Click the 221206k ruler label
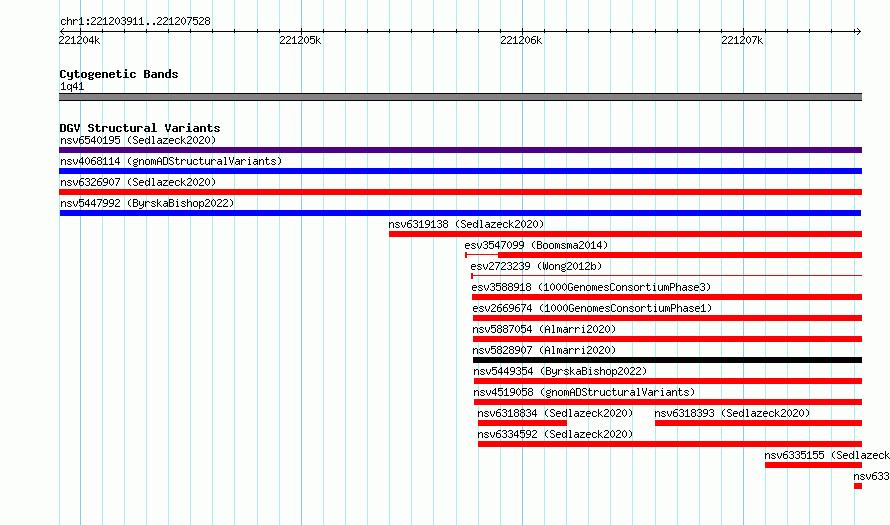This screenshot has height=525, width=890. click(521, 40)
